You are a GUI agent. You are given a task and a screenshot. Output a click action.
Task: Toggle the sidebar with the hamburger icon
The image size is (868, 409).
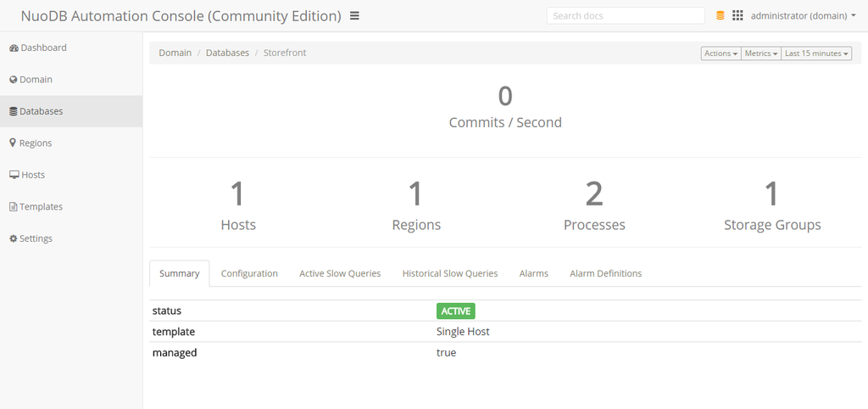point(355,16)
